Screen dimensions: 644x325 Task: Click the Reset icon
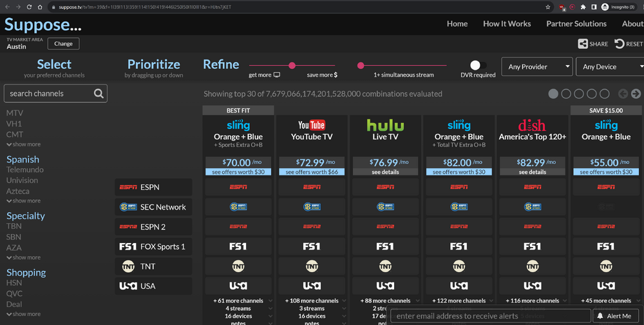pos(620,44)
